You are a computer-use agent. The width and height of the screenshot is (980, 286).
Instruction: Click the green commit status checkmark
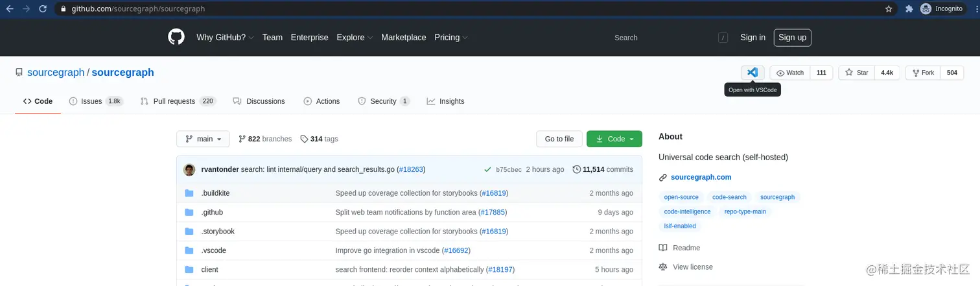click(487, 169)
